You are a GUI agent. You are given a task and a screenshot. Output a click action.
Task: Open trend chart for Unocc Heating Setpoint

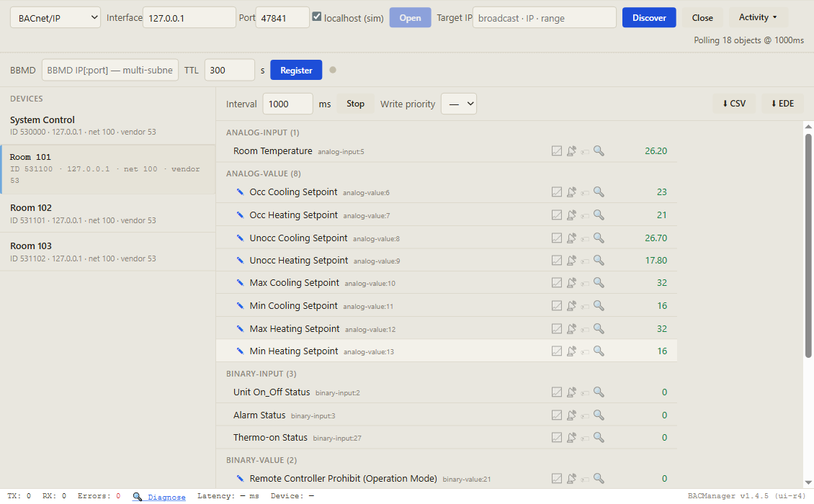(557, 261)
